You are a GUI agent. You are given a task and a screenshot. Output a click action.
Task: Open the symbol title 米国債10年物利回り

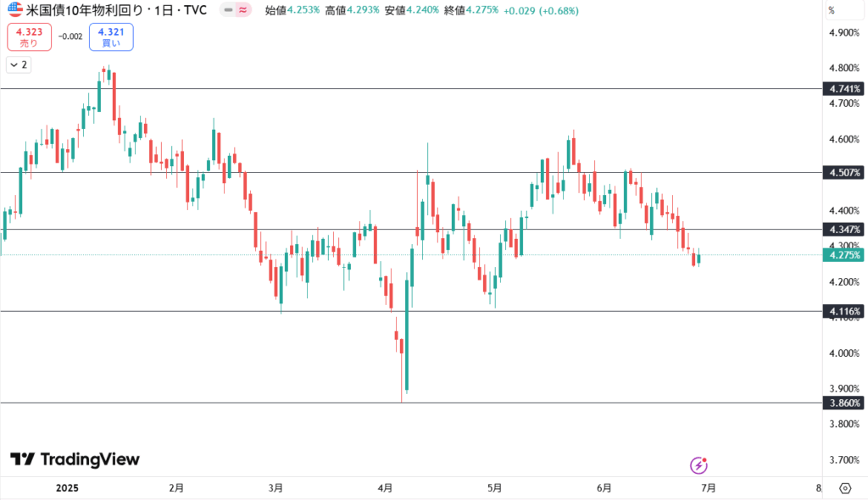(87, 10)
